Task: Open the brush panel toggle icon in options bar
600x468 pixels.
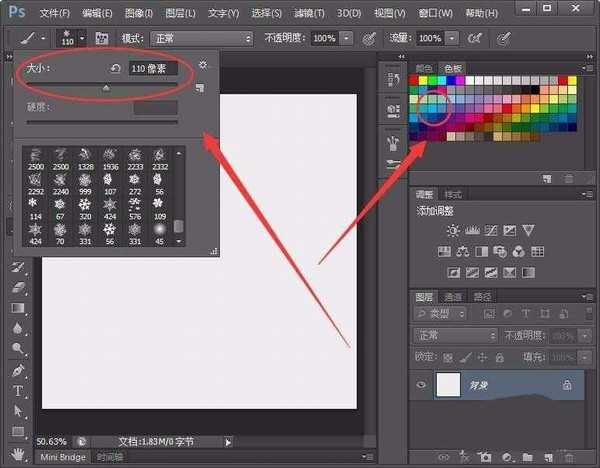Action: coord(101,38)
